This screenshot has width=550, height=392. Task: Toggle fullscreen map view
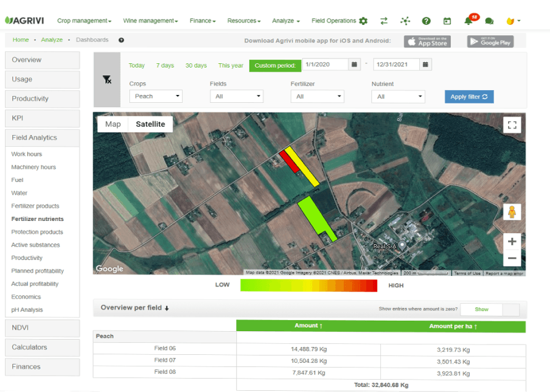point(512,125)
